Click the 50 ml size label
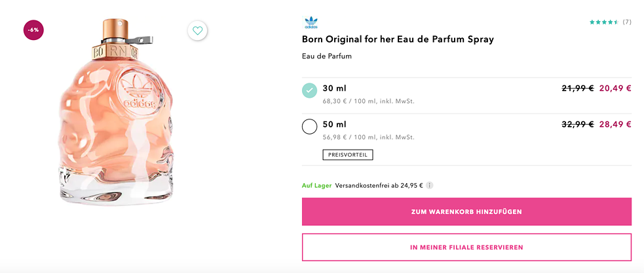The width and height of the screenshot is (644, 273). point(335,124)
